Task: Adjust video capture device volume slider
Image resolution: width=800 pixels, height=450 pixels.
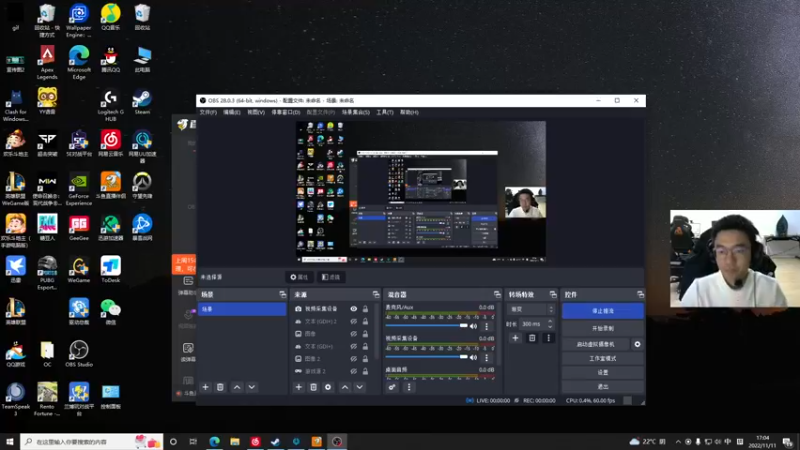Action: [x=427, y=357]
